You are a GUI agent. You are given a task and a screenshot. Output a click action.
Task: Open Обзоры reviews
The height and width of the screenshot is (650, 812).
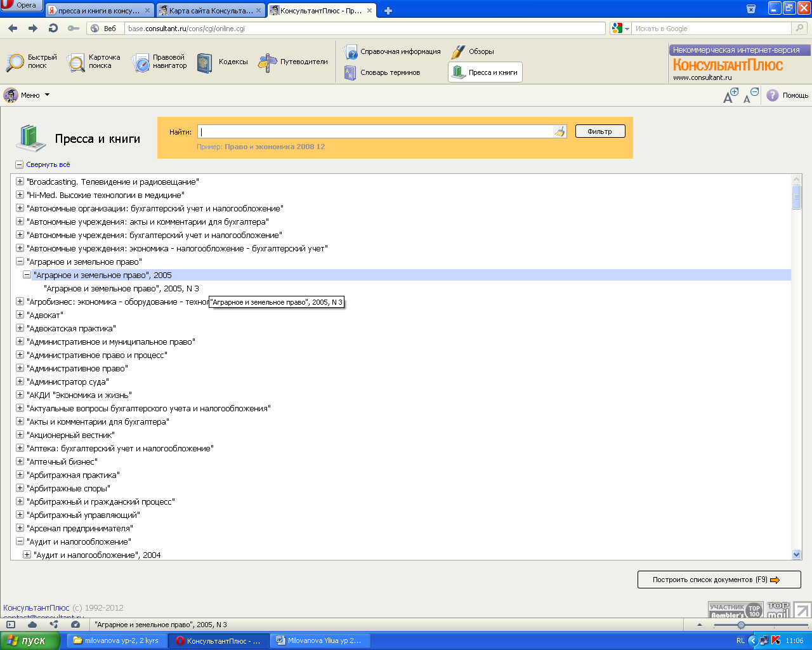pyautogui.click(x=473, y=51)
